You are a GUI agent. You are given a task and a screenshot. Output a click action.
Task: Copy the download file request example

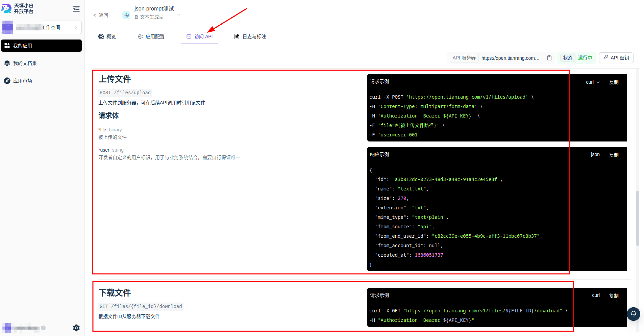[x=614, y=296]
